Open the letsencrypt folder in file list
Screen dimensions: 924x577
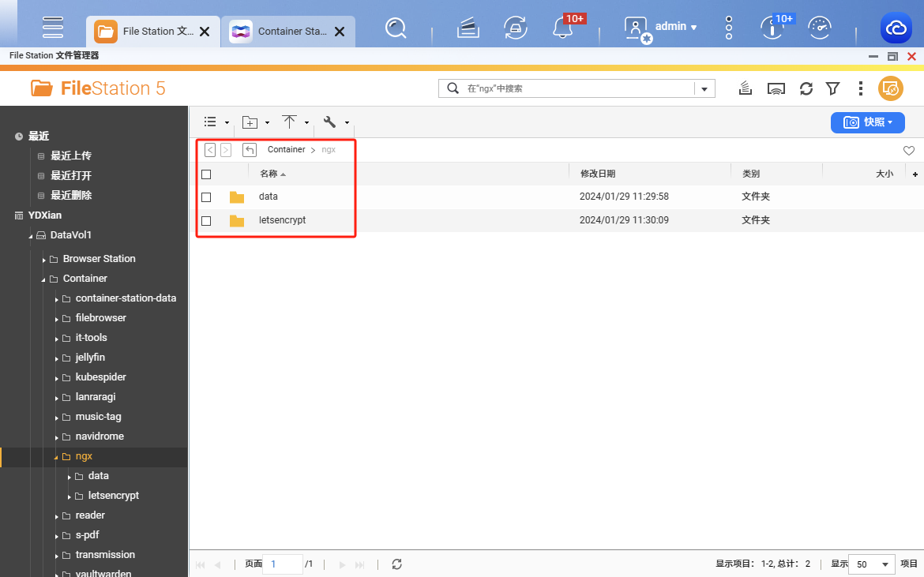point(282,220)
